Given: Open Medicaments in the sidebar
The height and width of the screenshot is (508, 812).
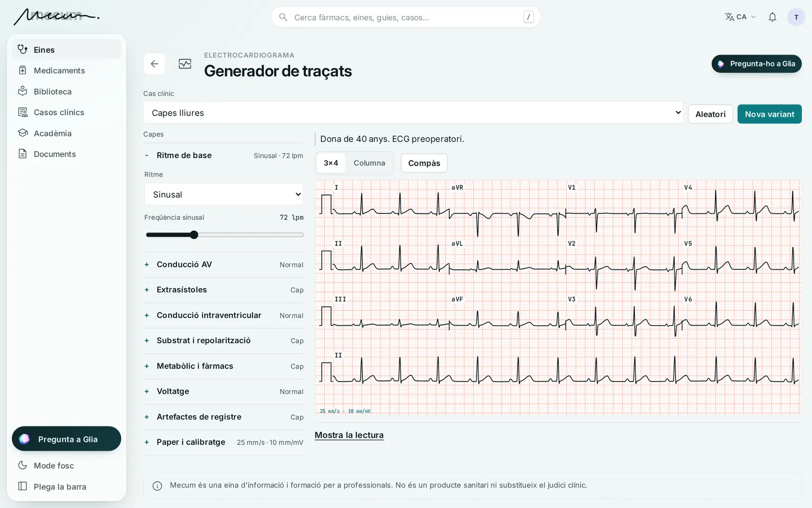Looking at the screenshot, I should (x=66, y=71).
